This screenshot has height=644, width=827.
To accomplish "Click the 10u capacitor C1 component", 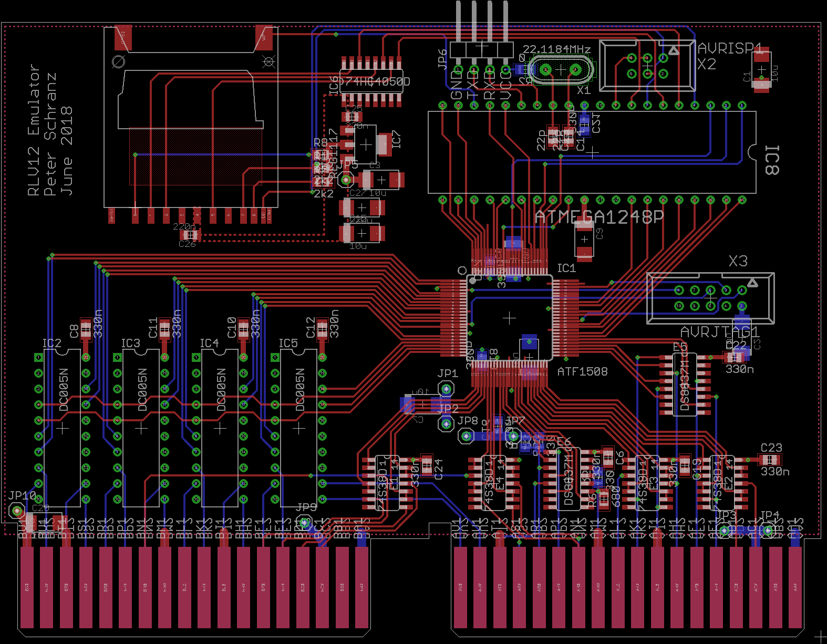I will coord(761,70).
